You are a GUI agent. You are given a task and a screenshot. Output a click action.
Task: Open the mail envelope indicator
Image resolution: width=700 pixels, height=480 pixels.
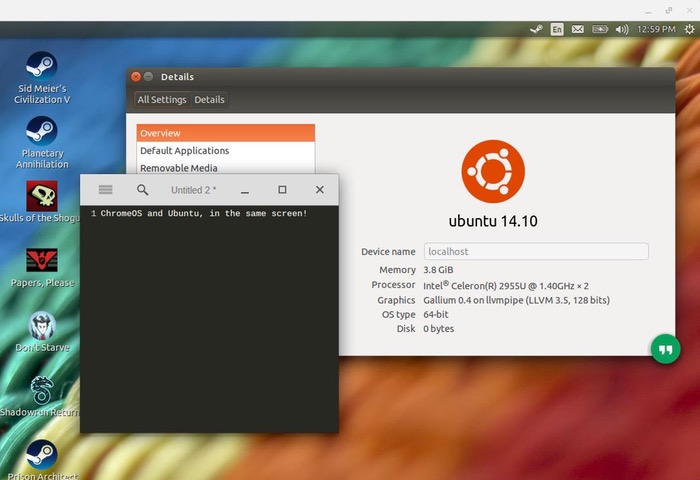[x=579, y=30]
